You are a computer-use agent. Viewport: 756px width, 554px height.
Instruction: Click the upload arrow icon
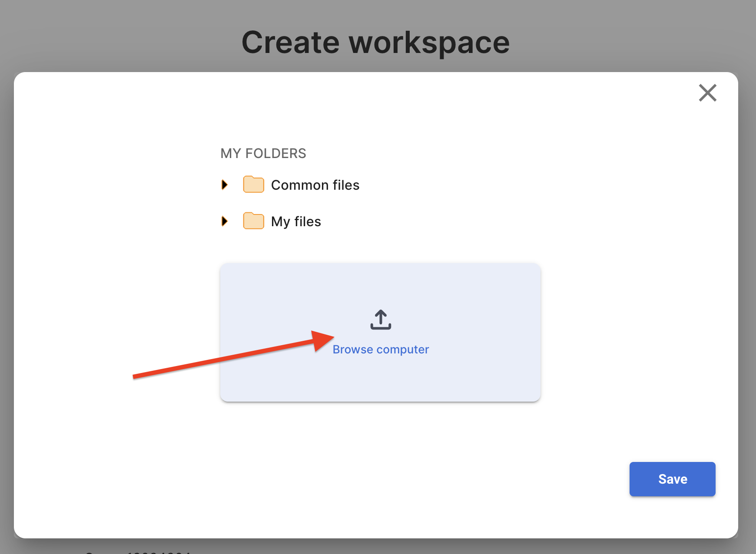(x=381, y=320)
